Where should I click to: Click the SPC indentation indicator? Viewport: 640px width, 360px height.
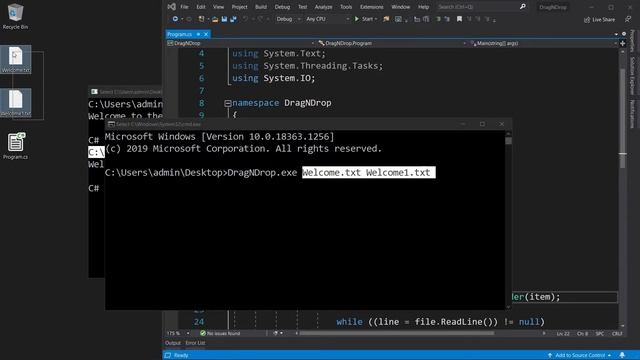tap(600, 334)
